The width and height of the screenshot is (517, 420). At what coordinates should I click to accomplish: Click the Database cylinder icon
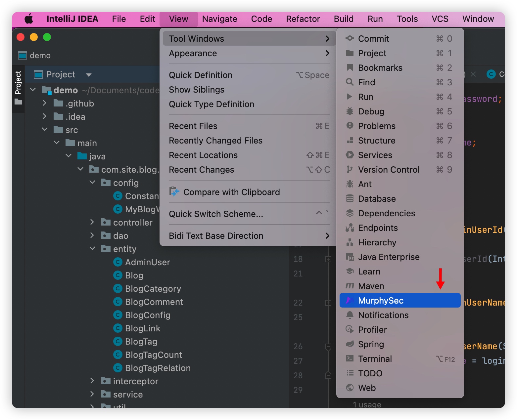point(350,198)
